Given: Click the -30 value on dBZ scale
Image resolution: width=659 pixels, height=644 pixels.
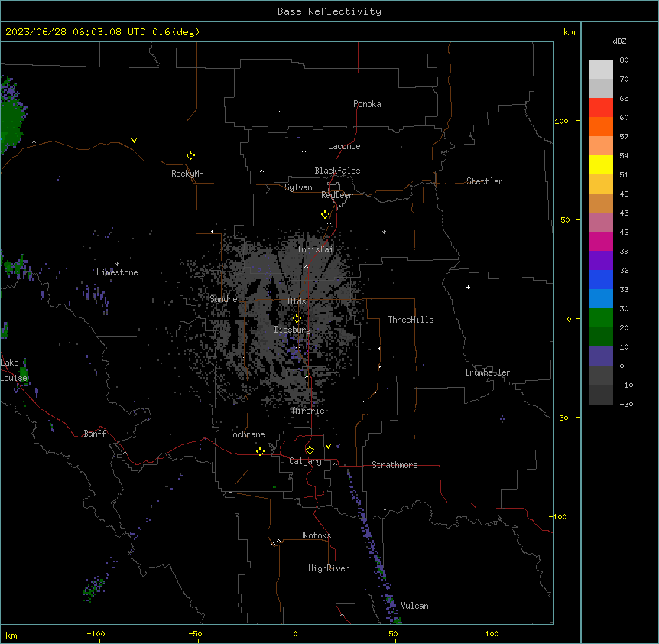Looking at the screenshot, I should tap(626, 404).
